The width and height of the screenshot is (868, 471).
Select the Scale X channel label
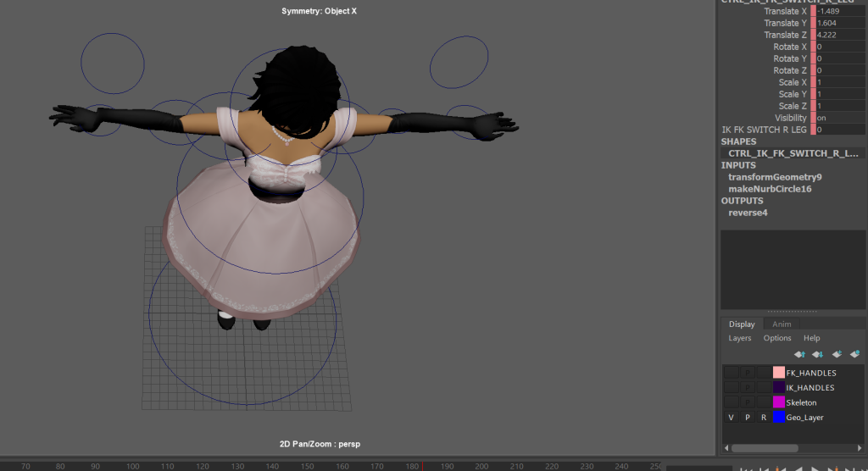point(793,82)
